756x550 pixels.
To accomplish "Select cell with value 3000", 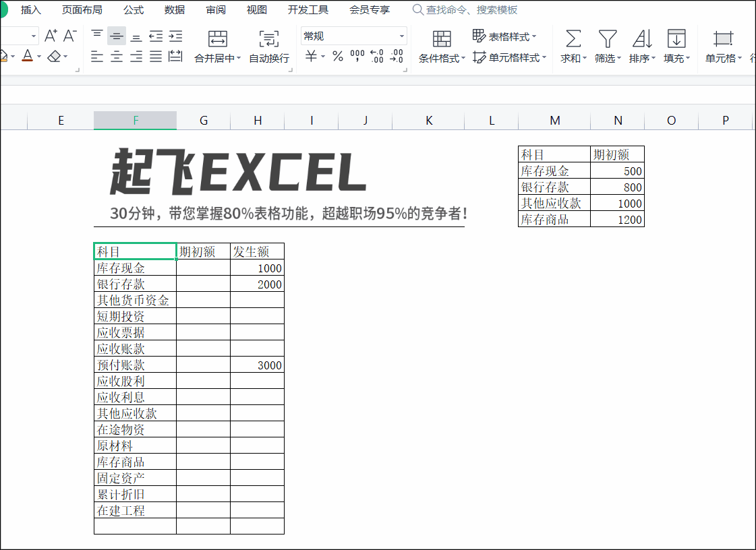I will coord(257,365).
